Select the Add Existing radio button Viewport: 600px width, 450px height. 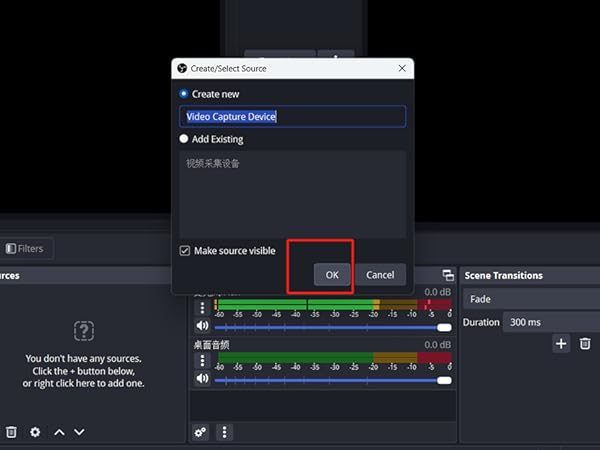183,139
